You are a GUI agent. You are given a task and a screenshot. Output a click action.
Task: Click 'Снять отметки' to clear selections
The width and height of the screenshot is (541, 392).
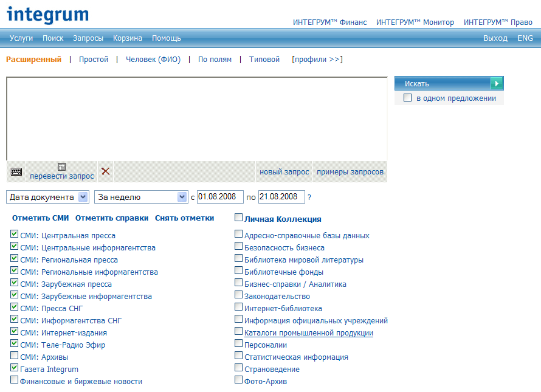[x=184, y=218]
